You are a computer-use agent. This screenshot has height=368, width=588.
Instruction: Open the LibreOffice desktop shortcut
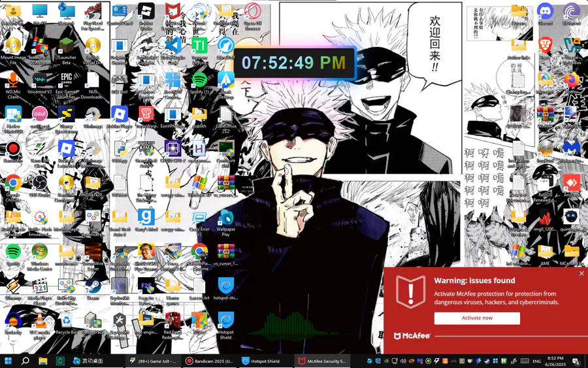[x=226, y=120]
